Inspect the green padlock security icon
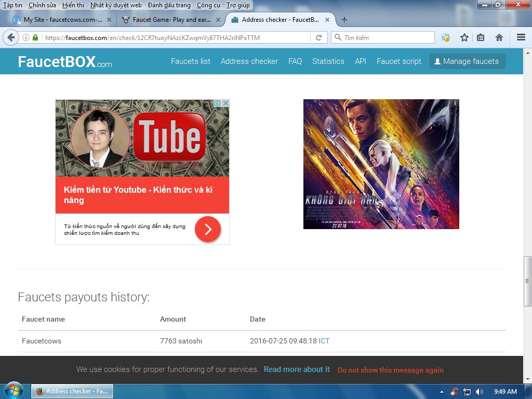This screenshot has width=532, height=399. tap(35, 37)
